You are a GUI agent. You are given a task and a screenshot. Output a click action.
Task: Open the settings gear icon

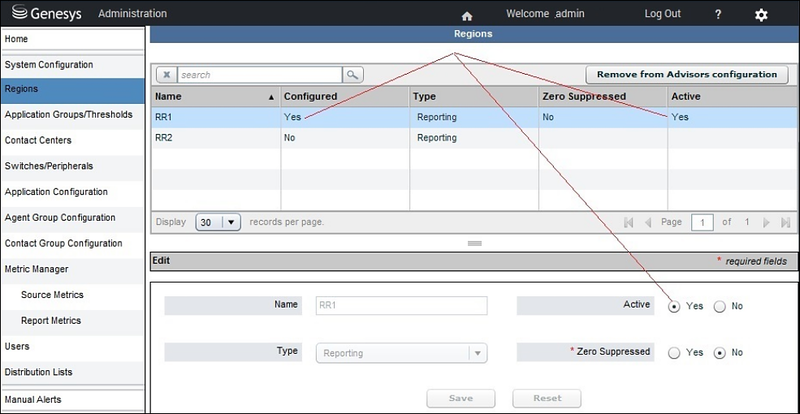pyautogui.click(x=761, y=15)
